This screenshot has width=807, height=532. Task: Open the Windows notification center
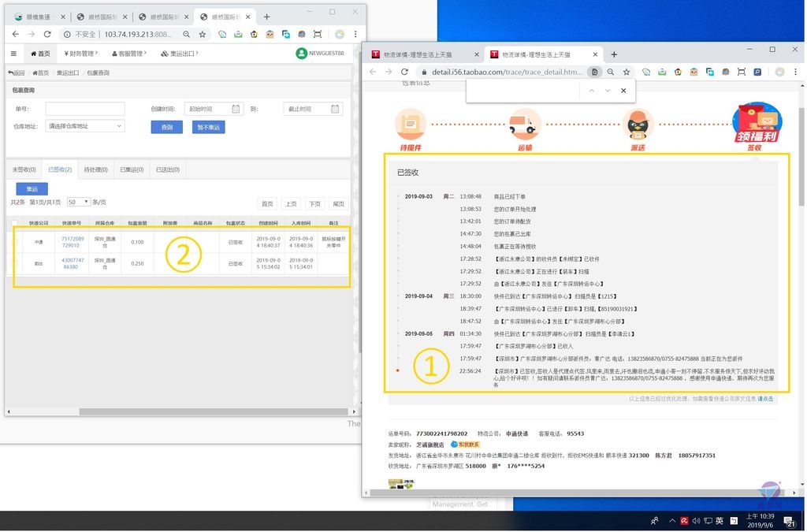789,521
